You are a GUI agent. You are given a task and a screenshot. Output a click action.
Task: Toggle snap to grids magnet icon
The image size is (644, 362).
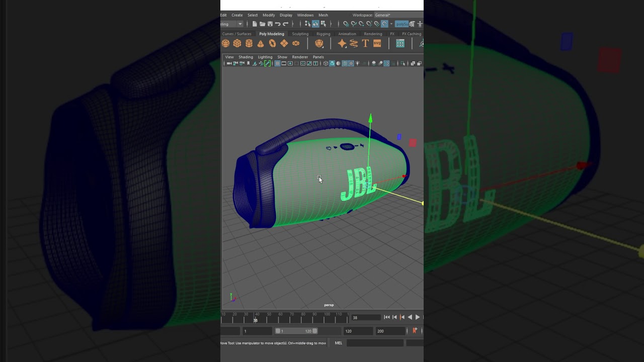click(x=346, y=24)
